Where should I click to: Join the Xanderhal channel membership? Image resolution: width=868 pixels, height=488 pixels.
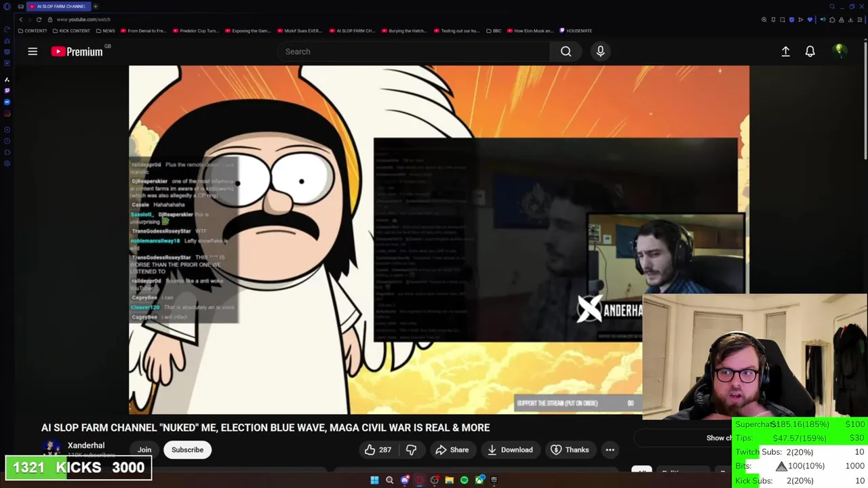click(144, 450)
